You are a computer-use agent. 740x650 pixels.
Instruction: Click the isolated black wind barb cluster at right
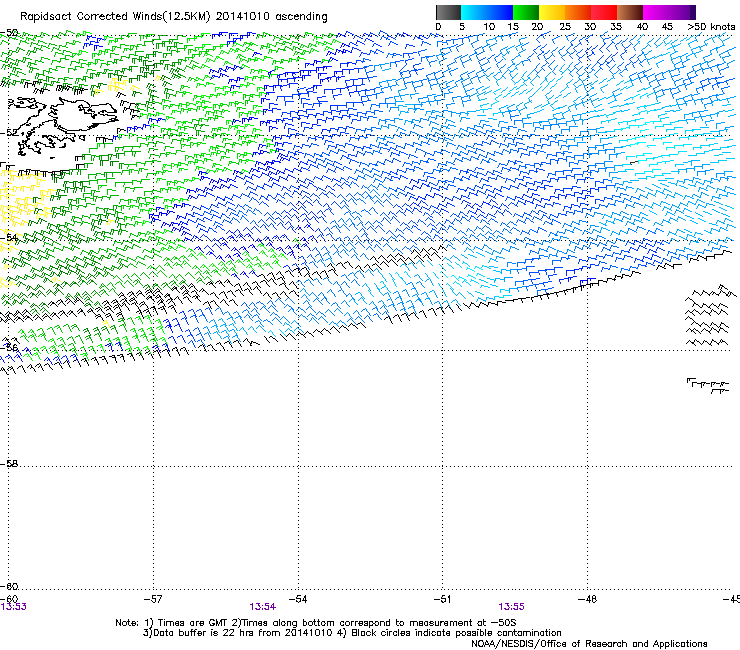(709, 315)
